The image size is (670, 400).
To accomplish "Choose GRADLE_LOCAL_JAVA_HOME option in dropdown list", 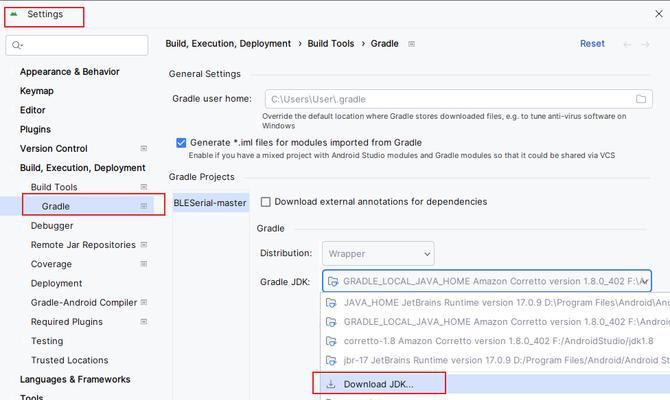I will click(496, 322).
